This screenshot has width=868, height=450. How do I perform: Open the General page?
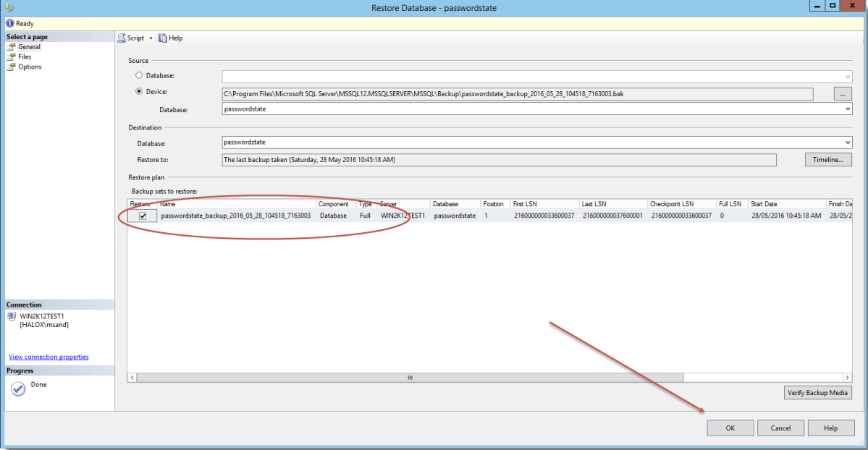pos(29,47)
